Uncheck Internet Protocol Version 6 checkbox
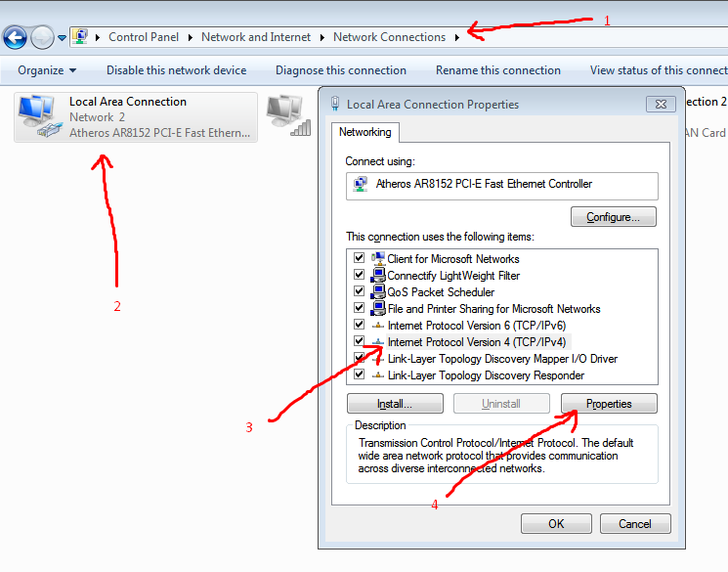Screen dimensions: 728x572 [359, 325]
